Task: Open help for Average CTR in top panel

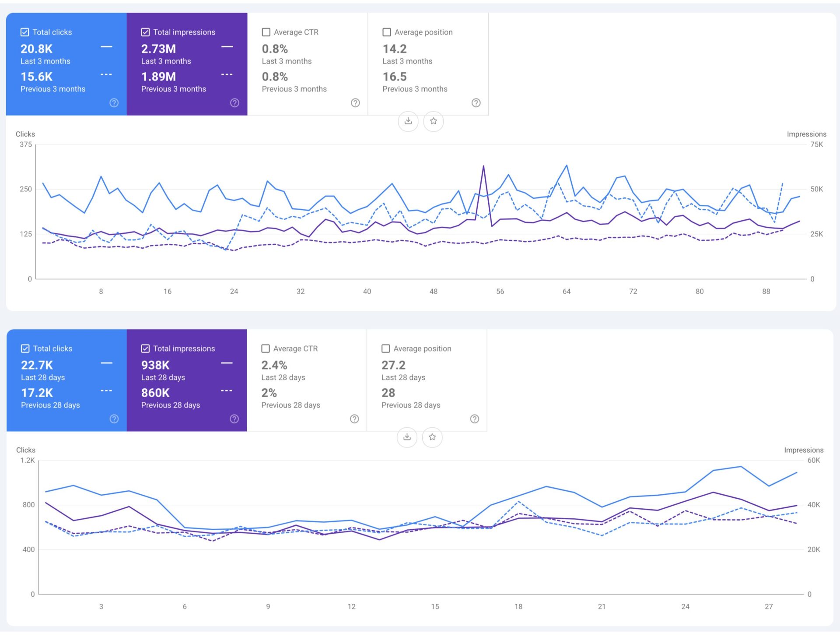Action: coord(355,102)
